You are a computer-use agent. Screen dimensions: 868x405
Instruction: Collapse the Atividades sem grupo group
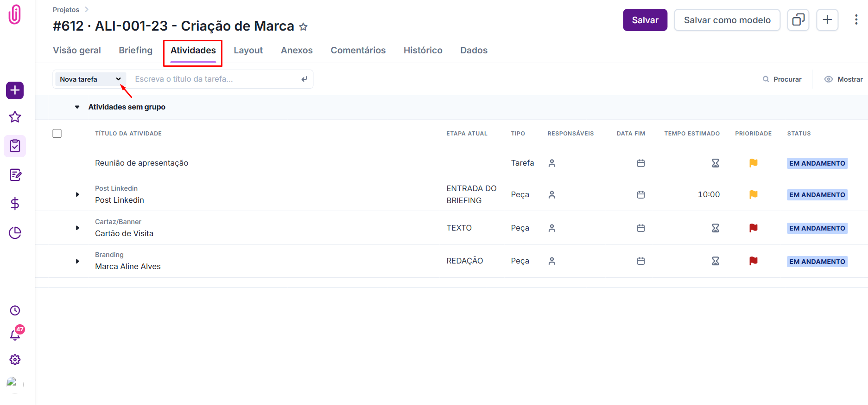pyautogui.click(x=77, y=107)
